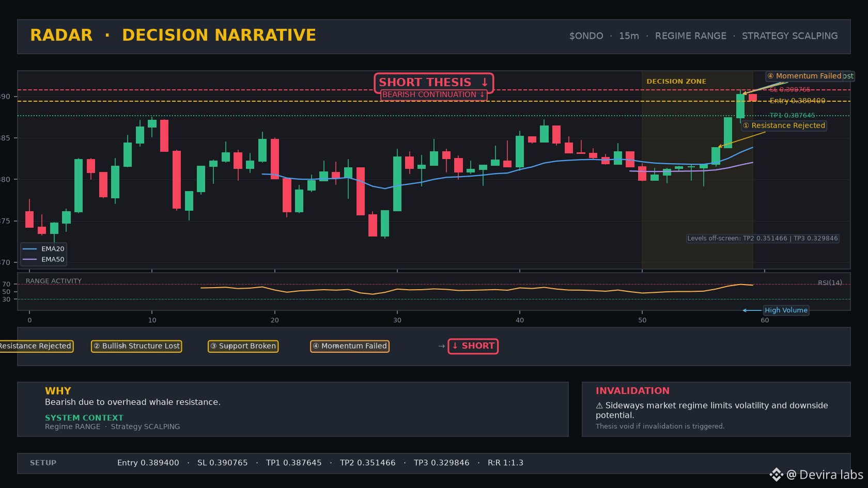Click the Momentum Failed chip in the steps row
The image size is (868, 488).
[x=350, y=346]
